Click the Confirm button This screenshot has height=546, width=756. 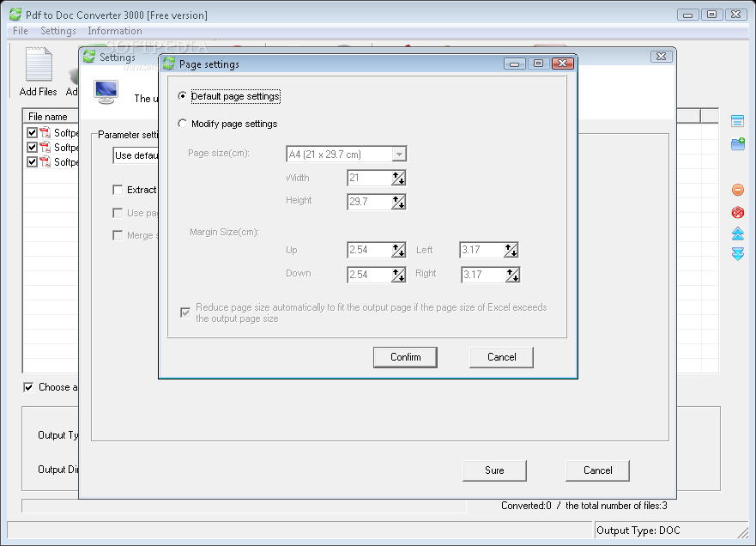(x=405, y=357)
